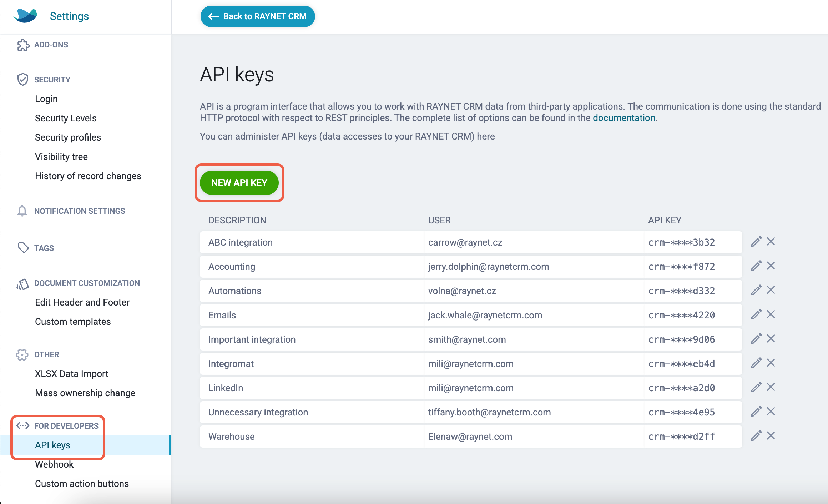
Task: Open TAGS settings section
Action: pyautogui.click(x=44, y=248)
